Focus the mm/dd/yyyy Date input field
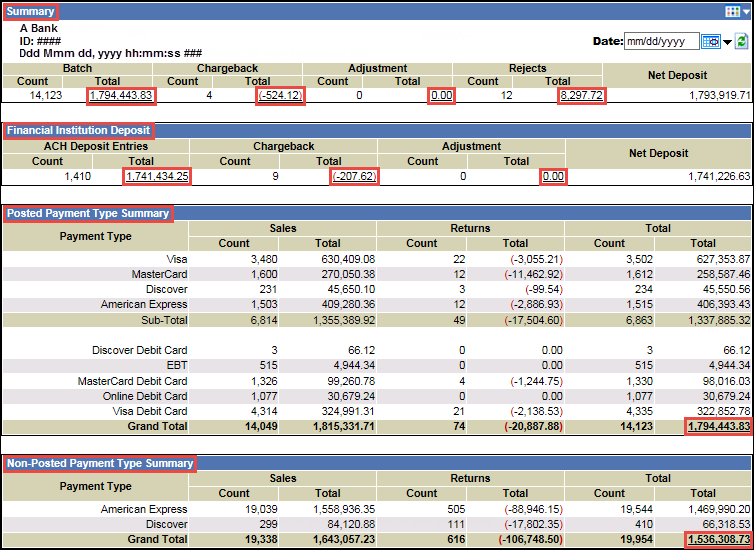 click(x=661, y=41)
